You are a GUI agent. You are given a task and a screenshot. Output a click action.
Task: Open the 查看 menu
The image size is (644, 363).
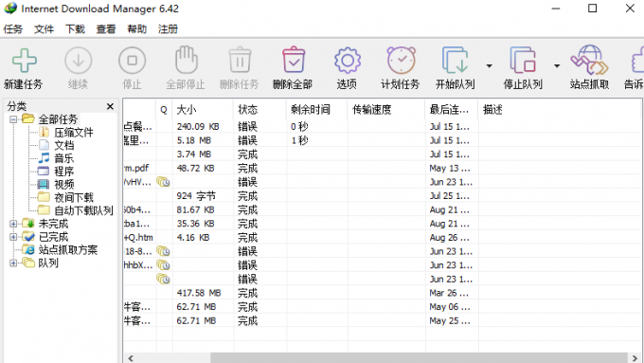pos(106,29)
